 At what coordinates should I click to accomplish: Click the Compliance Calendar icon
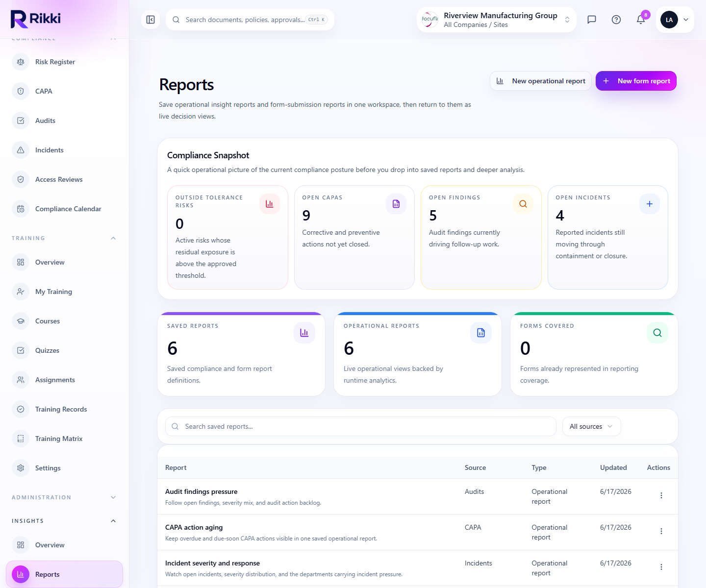[21, 209]
